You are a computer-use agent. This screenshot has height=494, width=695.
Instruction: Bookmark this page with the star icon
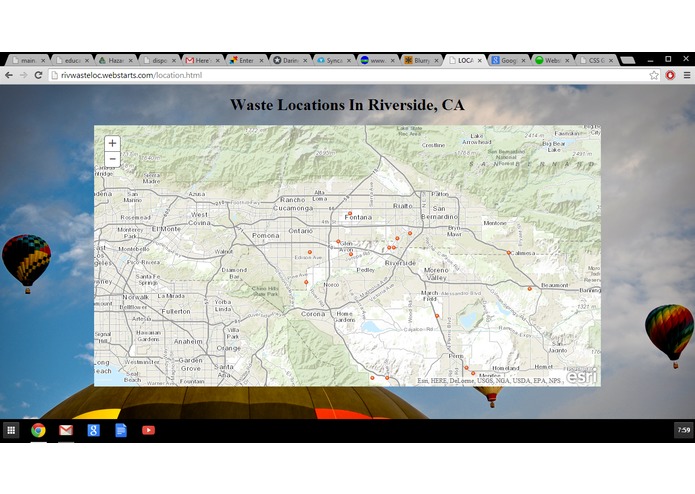click(654, 75)
